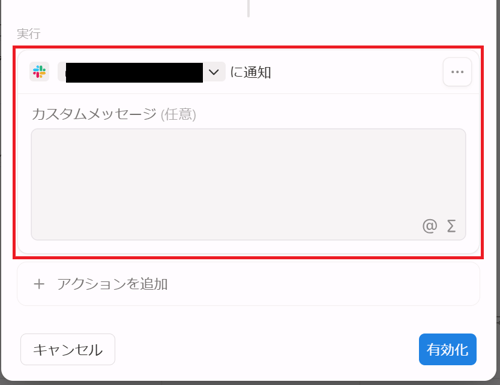The width and height of the screenshot is (500, 385).
Task: Click the (任意) optional hint text
Action: [x=178, y=114]
